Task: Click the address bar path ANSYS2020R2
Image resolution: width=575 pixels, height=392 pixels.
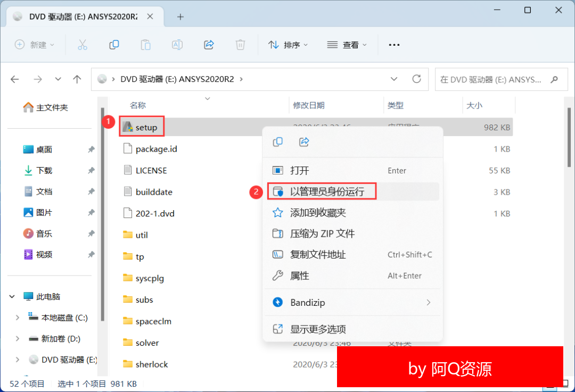Action: coord(207,79)
